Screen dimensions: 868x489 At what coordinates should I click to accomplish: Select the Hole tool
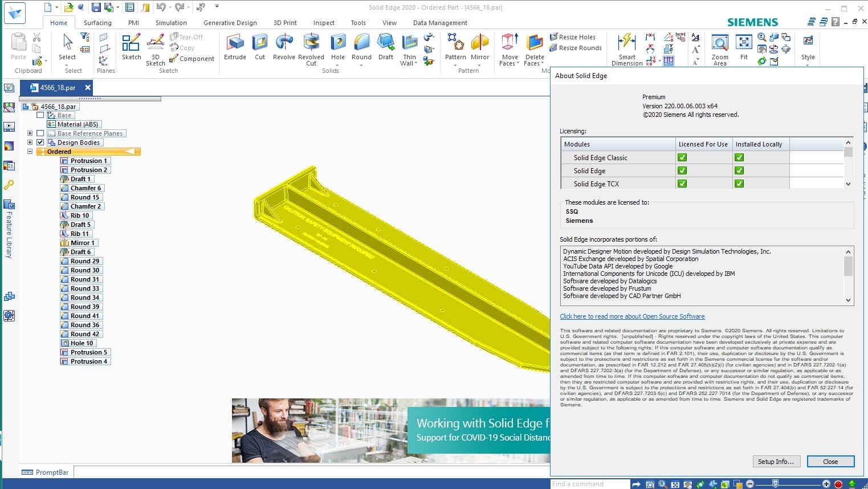coord(338,47)
